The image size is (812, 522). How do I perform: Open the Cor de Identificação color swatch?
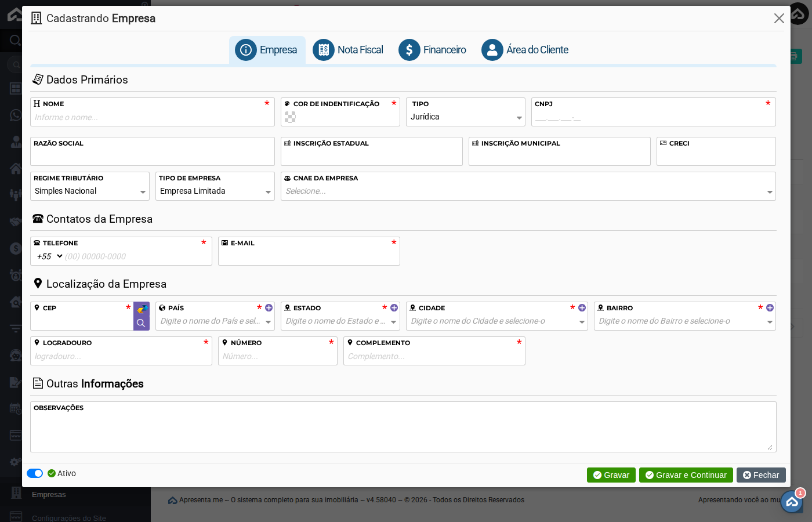(290, 117)
